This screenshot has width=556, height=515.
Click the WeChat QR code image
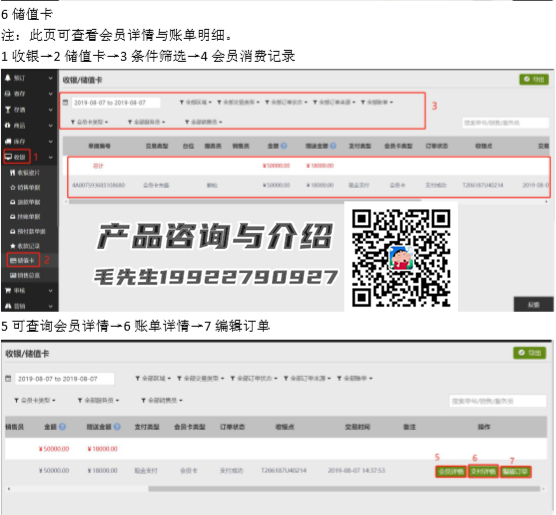[401, 258]
